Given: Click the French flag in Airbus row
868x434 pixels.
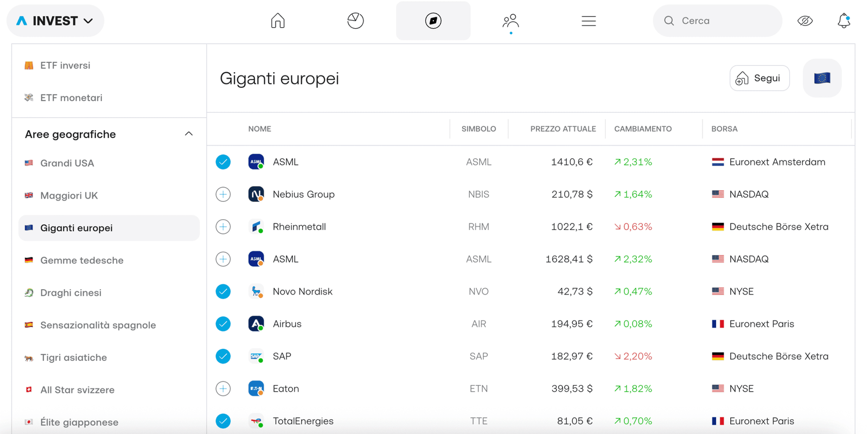Looking at the screenshot, I should tap(718, 324).
